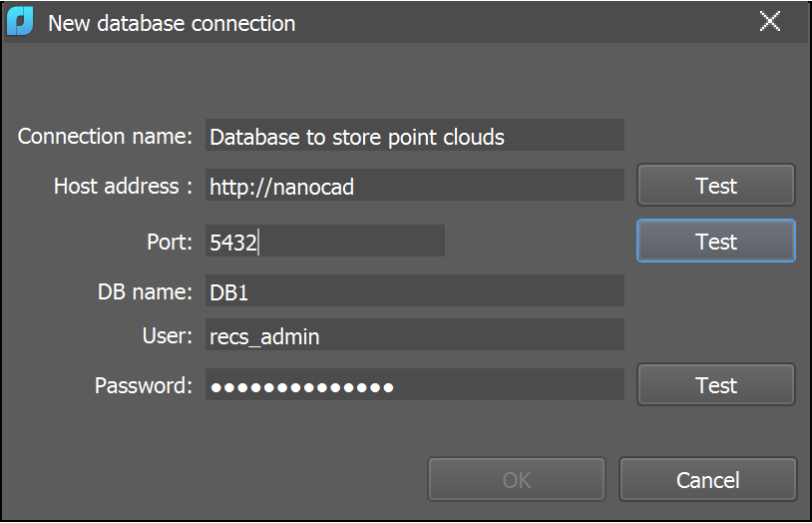Confirm with the OK button
This screenshot has width=812, height=523.
[517, 480]
